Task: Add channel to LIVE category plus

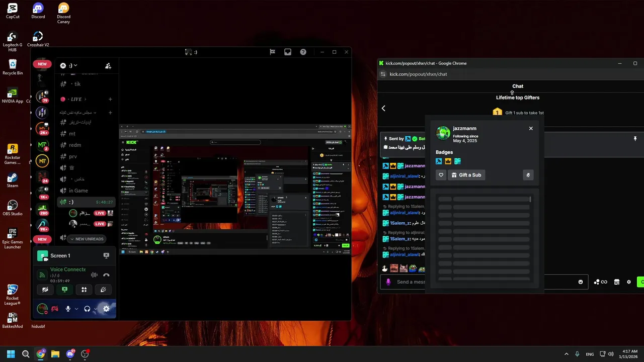Action: (x=110, y=99)
